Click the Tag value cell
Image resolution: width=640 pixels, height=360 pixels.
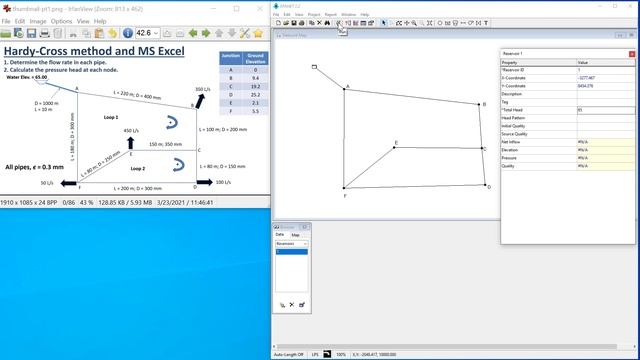606,102
